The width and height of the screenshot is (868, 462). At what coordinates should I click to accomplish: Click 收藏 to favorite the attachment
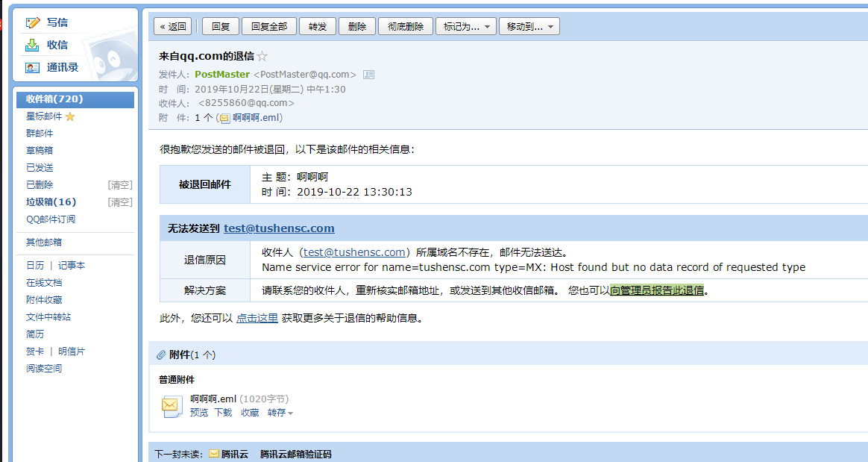[x=251, y=413]
